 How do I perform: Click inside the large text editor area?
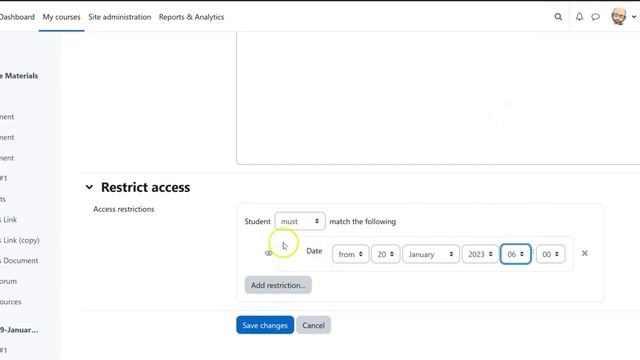coord(438,98)
